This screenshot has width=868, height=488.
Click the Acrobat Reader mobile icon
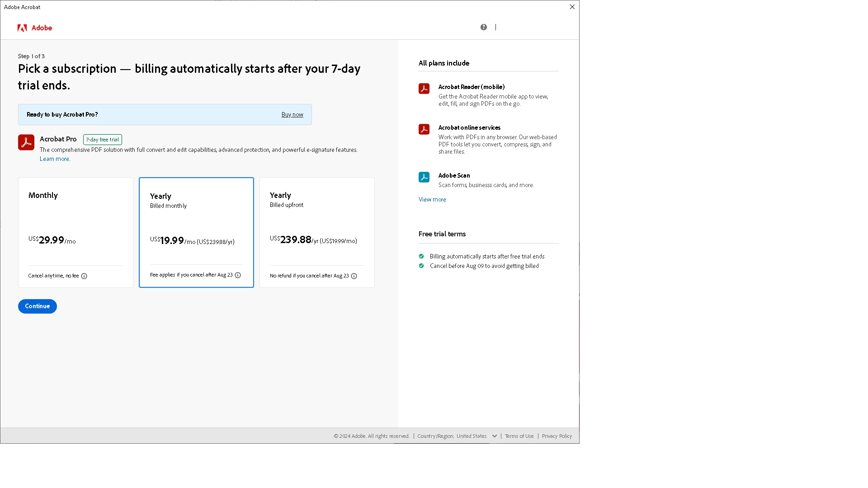click(424, 89)
